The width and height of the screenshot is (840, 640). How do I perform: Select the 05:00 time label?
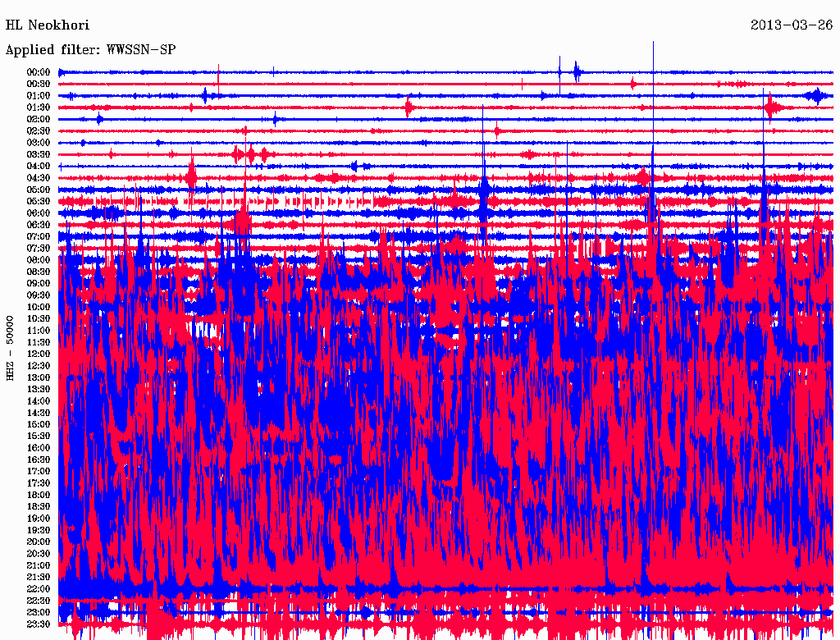pos(39,190)
